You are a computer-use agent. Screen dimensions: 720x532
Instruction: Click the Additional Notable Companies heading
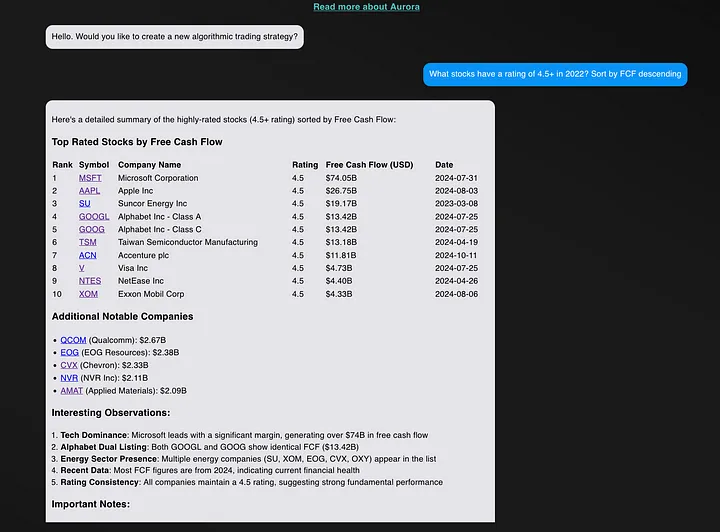[x=122, y=317]
